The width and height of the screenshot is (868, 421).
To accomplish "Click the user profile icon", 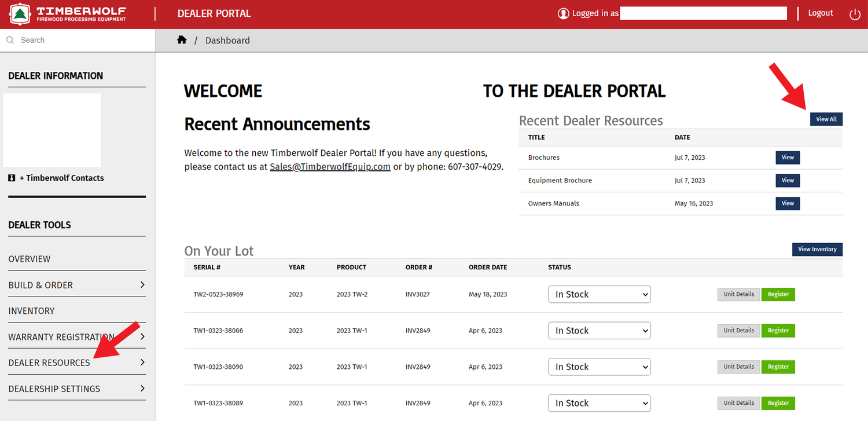I will tap(563, 13).
